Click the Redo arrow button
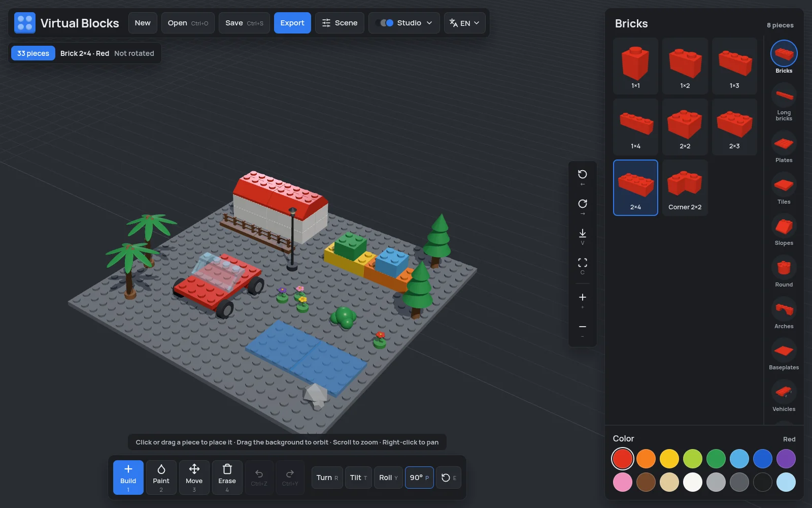The image size is (812, 508). tap(290, 478)
